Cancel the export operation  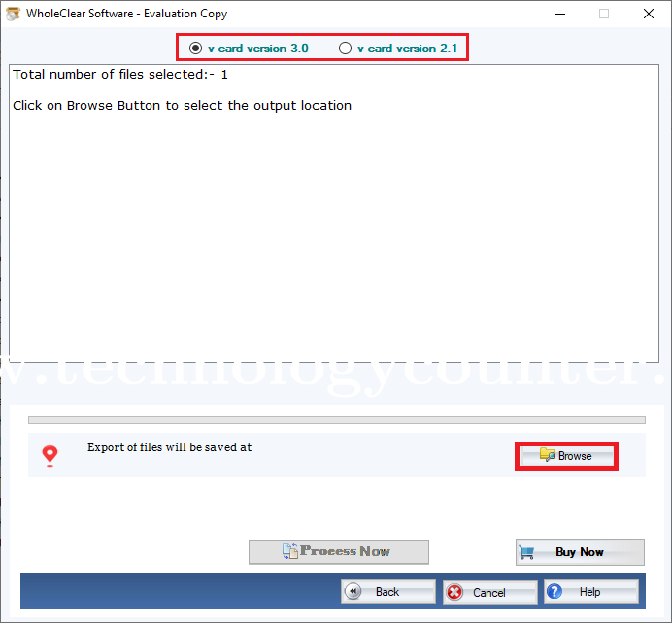click(489, 592)
